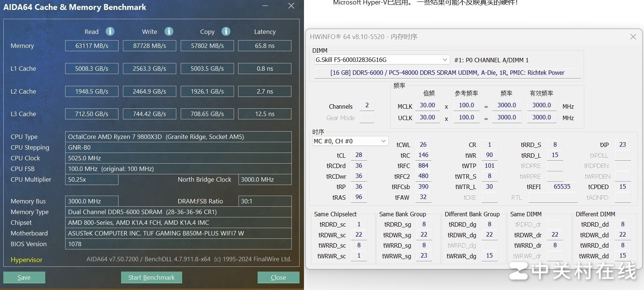This screenshot has width=644, height=290.
Task: Open the G.Skill DIMM selection dropdown
Action: pyautogui.click(x=445, y=60)
